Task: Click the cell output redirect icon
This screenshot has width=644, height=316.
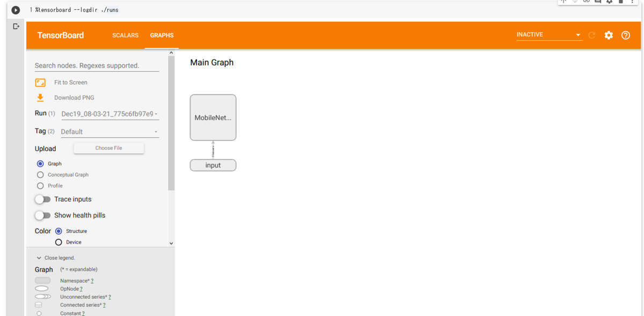Action: [x=16, y=26]
